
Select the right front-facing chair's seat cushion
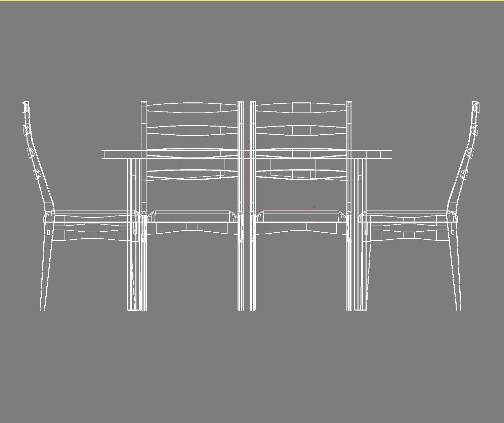(301, 216)
